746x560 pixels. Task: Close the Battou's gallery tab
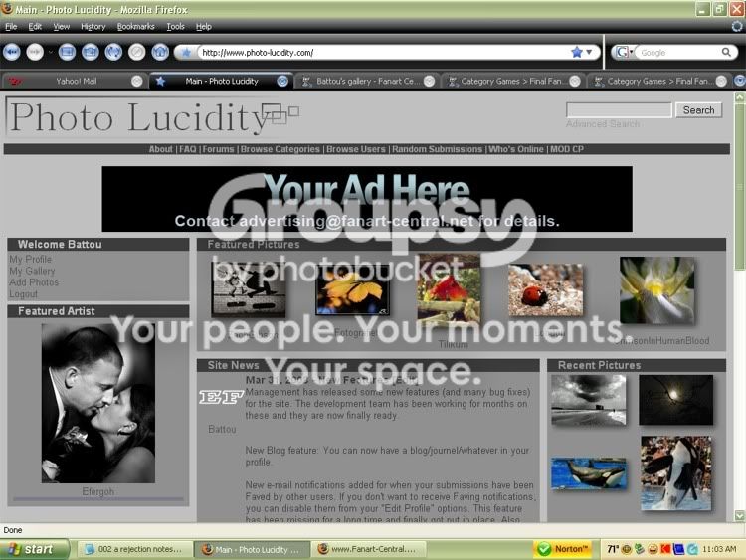point(429,81)
